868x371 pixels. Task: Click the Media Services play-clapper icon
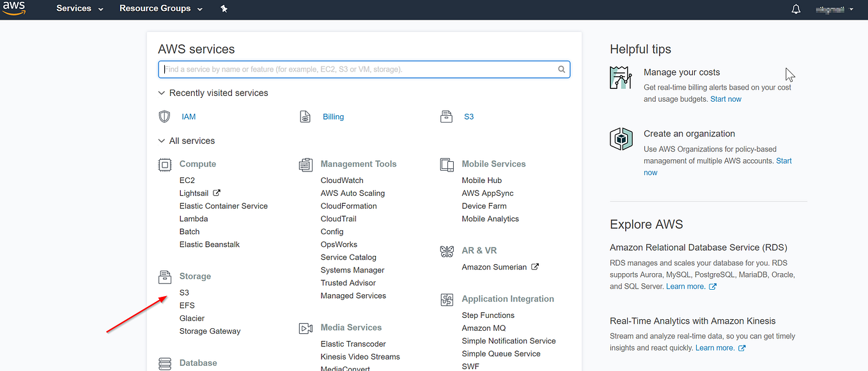306,328
